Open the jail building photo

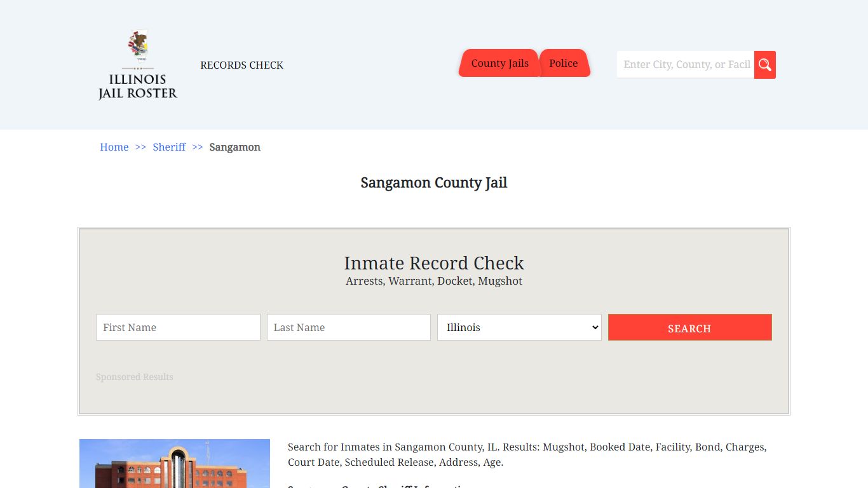click(175, 463)
